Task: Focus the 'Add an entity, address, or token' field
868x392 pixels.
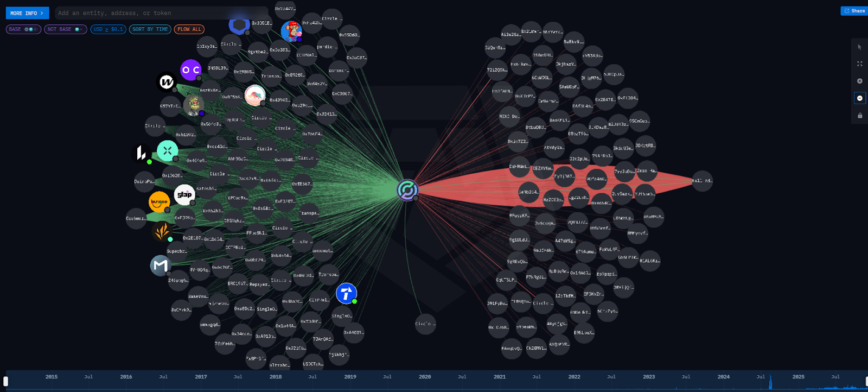Action: (162, 13)
